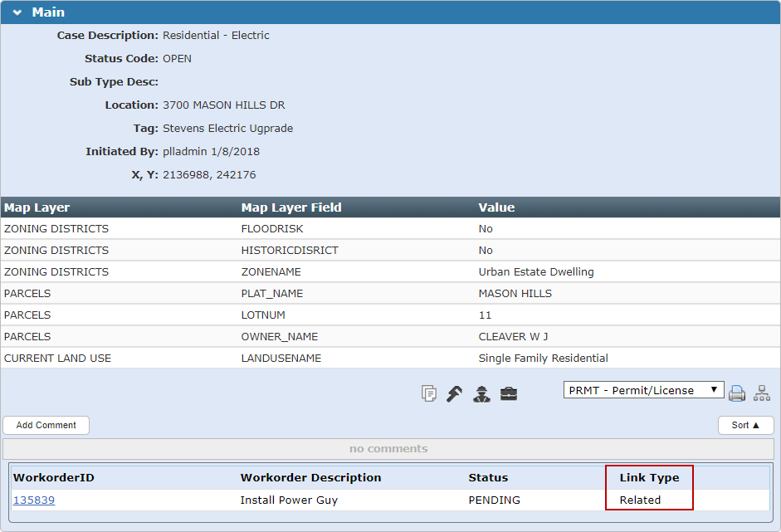Click the stacked documents icon
This screenshot has width=781, height=532.
(x=429, y=393)
